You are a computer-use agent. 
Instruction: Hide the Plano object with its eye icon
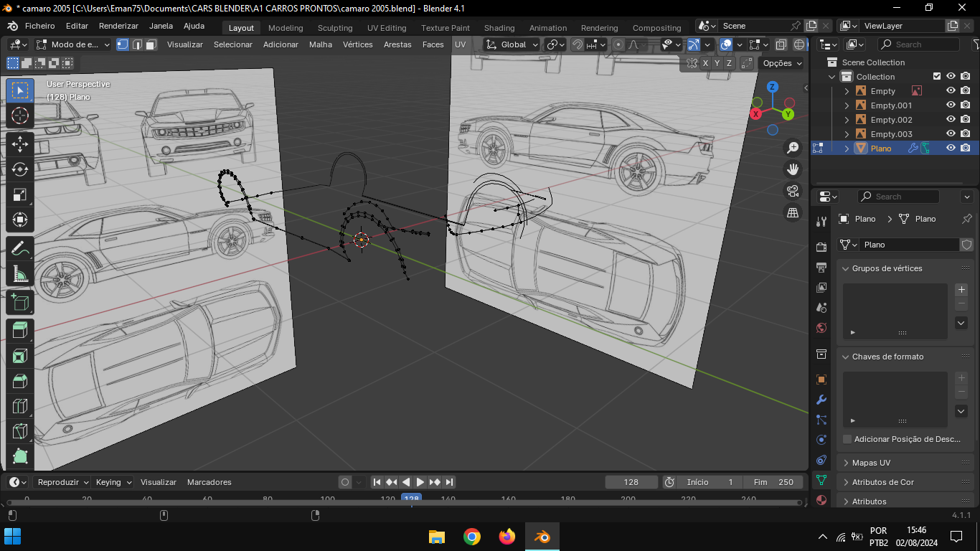(x=951, y=148)
